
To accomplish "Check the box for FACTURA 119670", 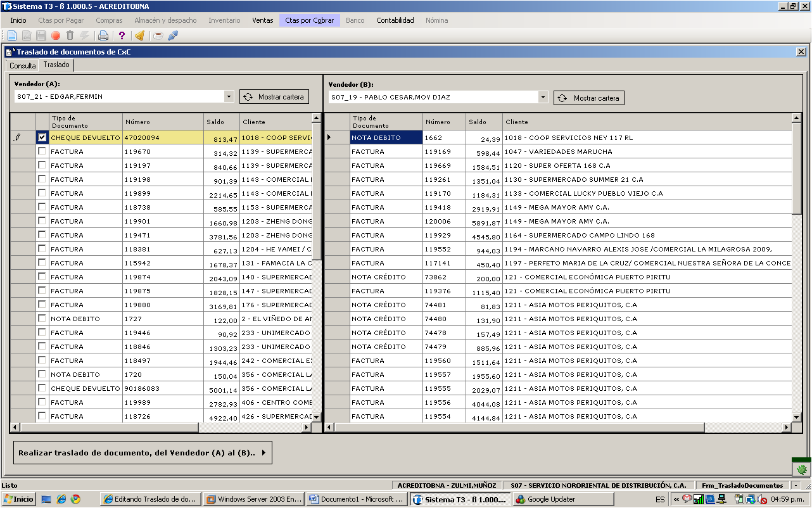I will coord(42,151).
